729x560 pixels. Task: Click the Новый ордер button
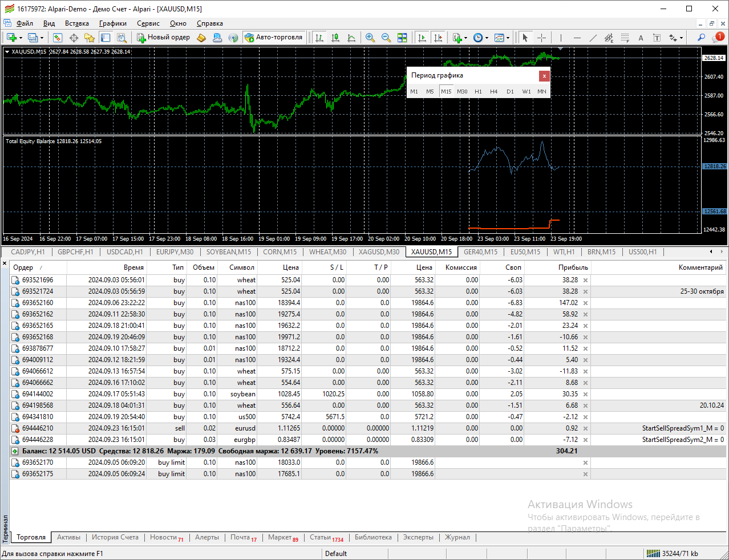[164, 38]
